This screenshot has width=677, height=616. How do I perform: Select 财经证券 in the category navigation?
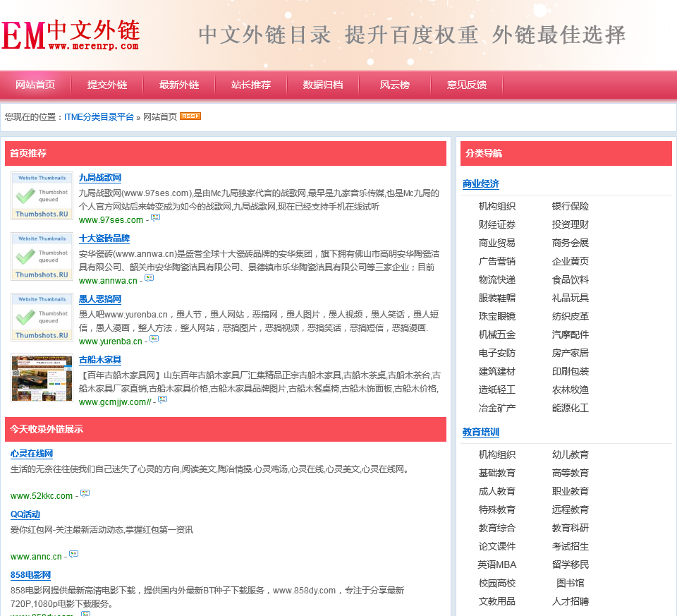click(496, 224)
